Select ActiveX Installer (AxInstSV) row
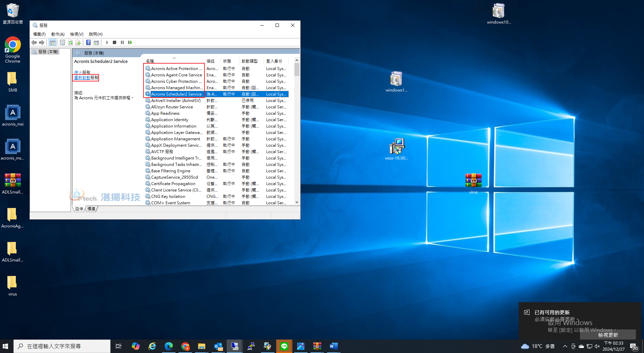This screenshot has width=644, height=353. click(x=217, y=101)
